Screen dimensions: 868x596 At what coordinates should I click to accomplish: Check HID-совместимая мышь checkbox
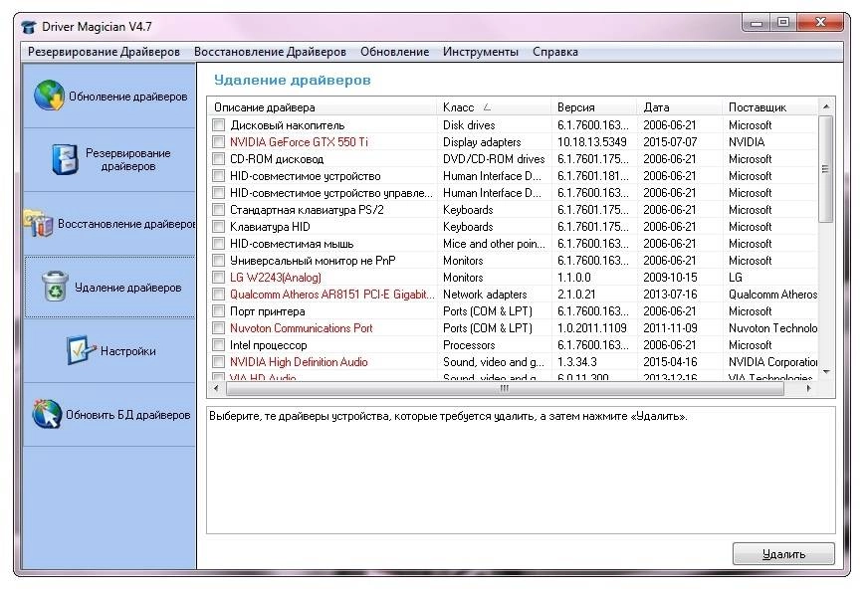point(219,244)
